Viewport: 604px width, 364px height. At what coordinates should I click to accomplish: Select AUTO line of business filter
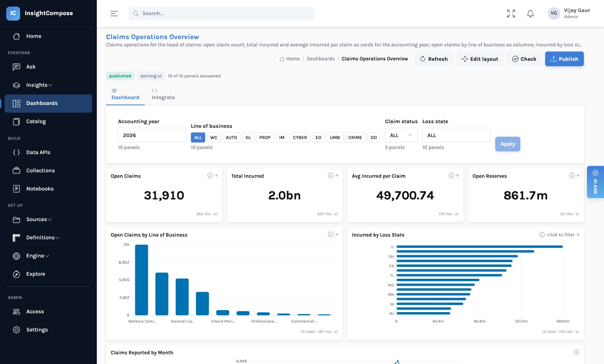[232, 137]
